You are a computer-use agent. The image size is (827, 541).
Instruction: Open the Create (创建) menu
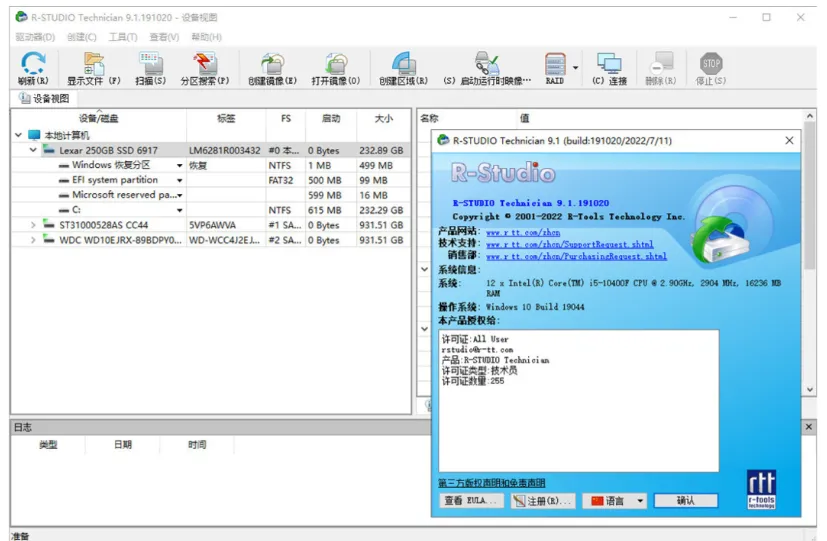point(82,37)
